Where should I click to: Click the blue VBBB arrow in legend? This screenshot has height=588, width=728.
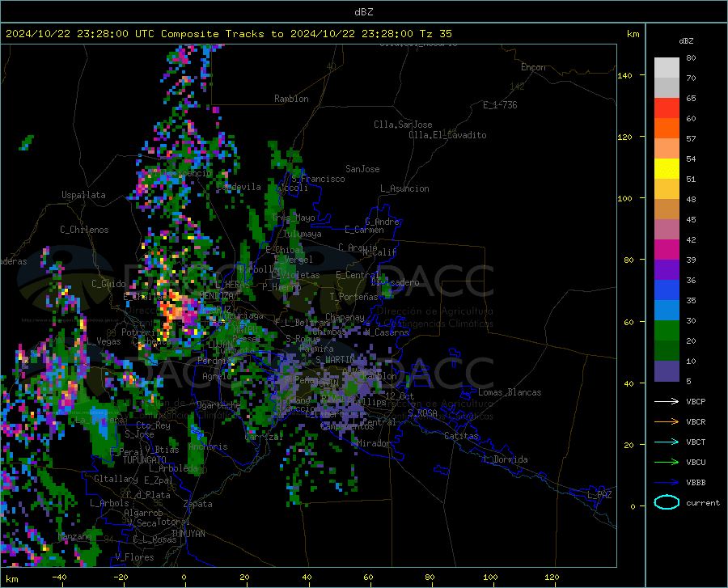click(x=667, y=483)
